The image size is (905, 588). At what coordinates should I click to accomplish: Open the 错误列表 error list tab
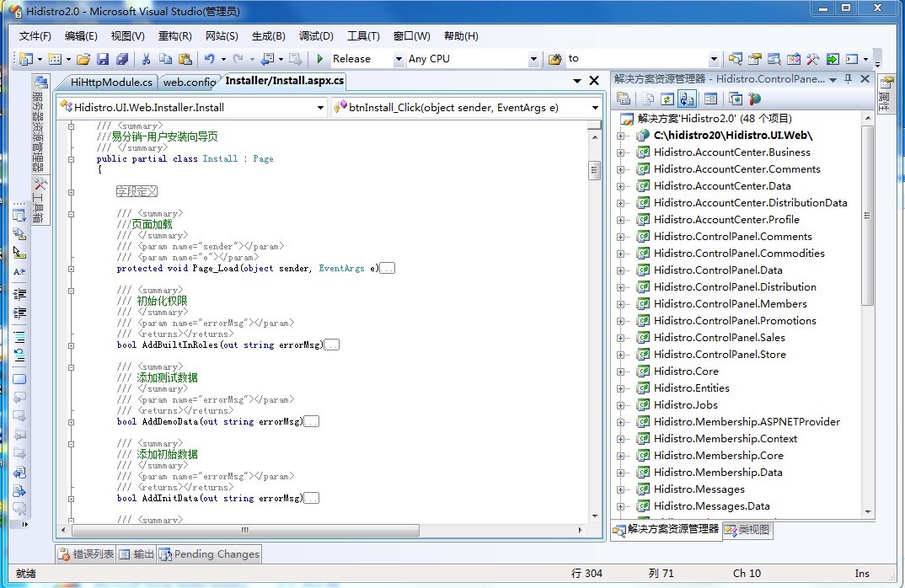86,554
